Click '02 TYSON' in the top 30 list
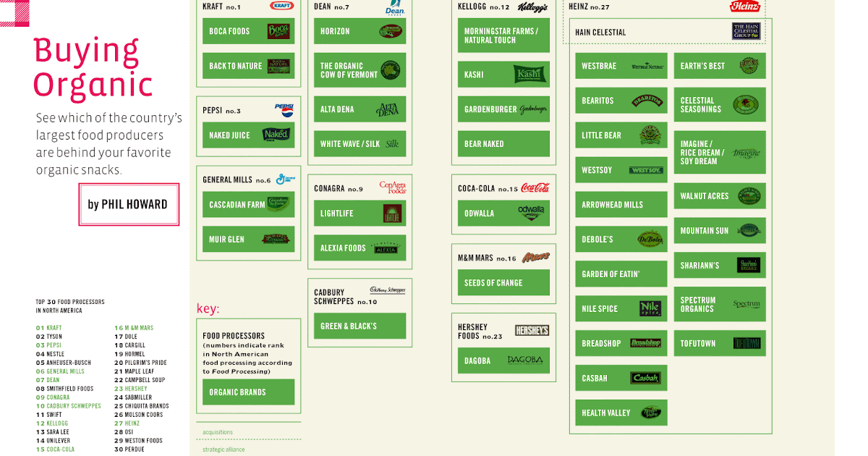Viewport: 868px width, 456px height. [49, 337]
